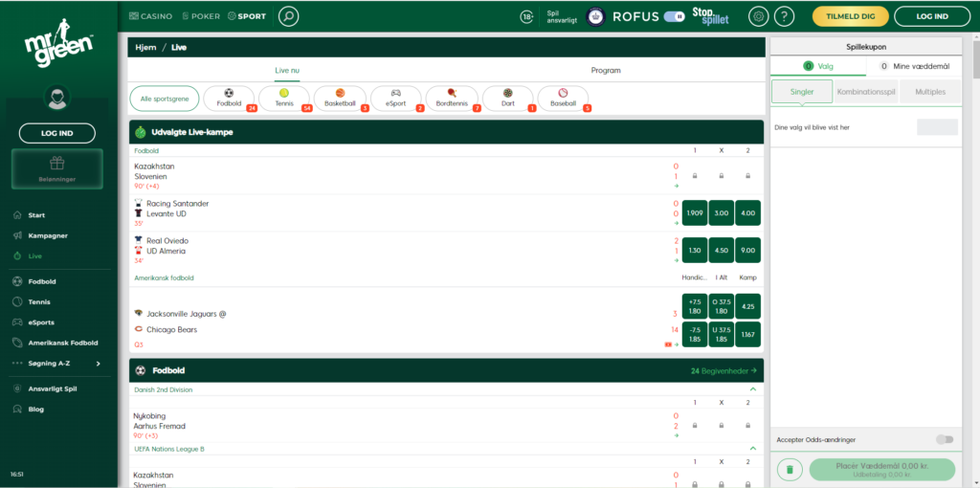Screen dimensions: 980x488
Task: Select Jaguars +7.5 handicap odds
Action: pyautogui.click(x=695, y=306)
